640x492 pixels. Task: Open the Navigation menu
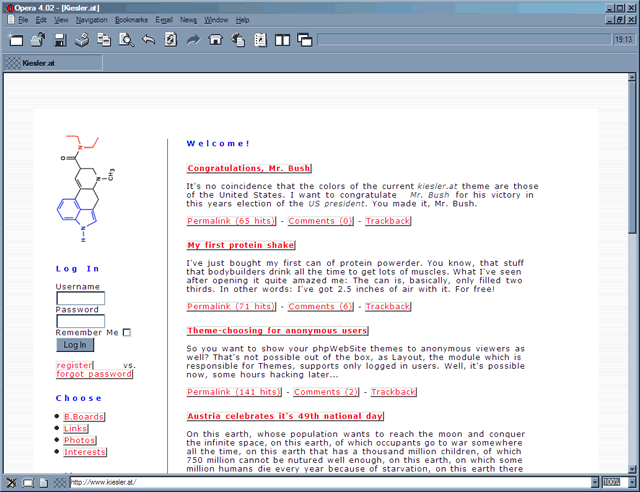pyautogui.click(x=91, y=20)
